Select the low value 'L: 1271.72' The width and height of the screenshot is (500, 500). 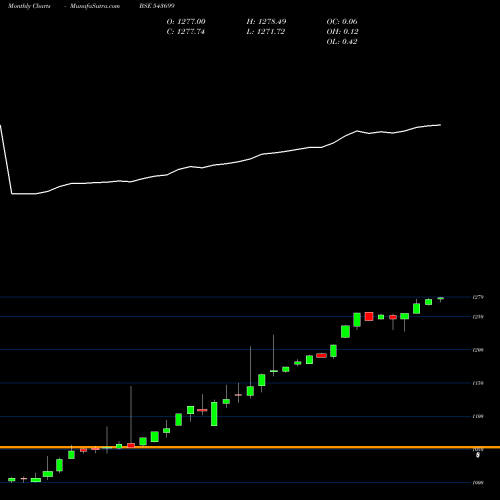pyautogui.click(x=266, y=32)
